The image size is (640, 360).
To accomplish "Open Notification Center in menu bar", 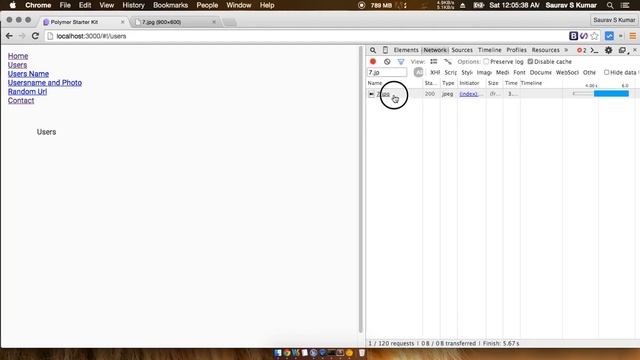I will tap(624, 5).
